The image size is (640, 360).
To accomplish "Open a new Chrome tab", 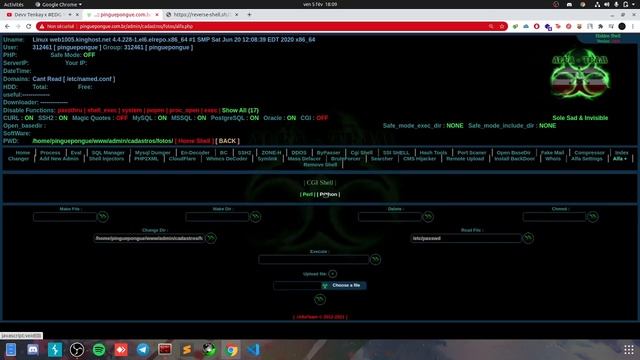I will tap(249, 15).
